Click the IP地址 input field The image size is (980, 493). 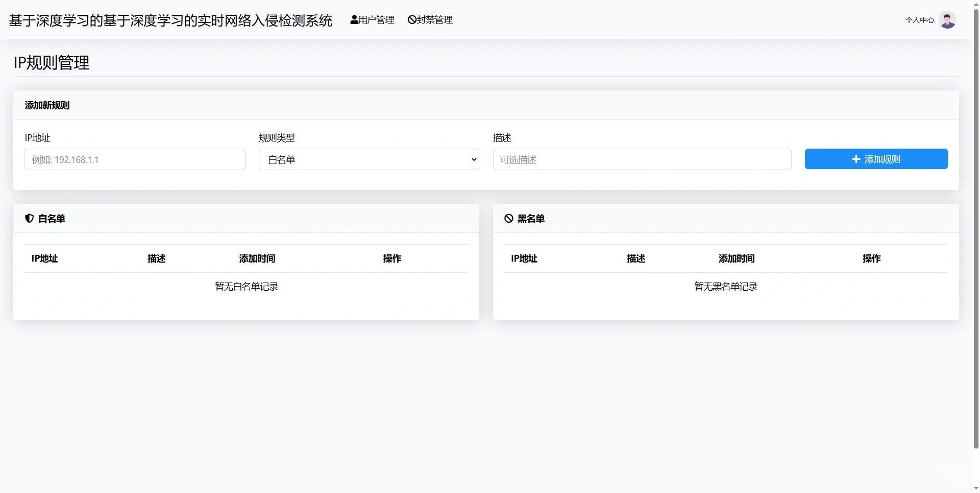(x=134, y=159)
